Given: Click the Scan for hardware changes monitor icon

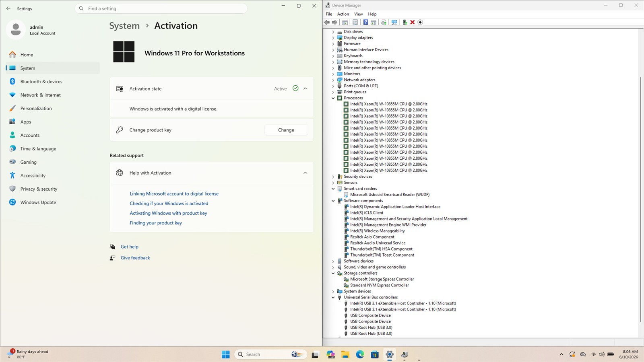Looking at the screenshot, I should [394, 22].
